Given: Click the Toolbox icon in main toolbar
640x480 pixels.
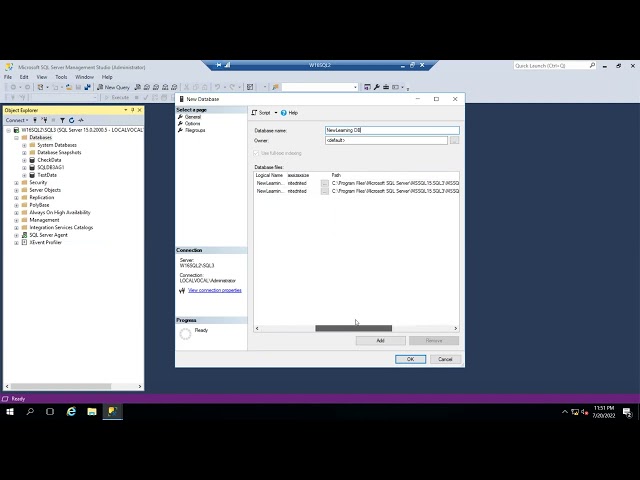Looking at the screenshot, I should tap(386, 87).
